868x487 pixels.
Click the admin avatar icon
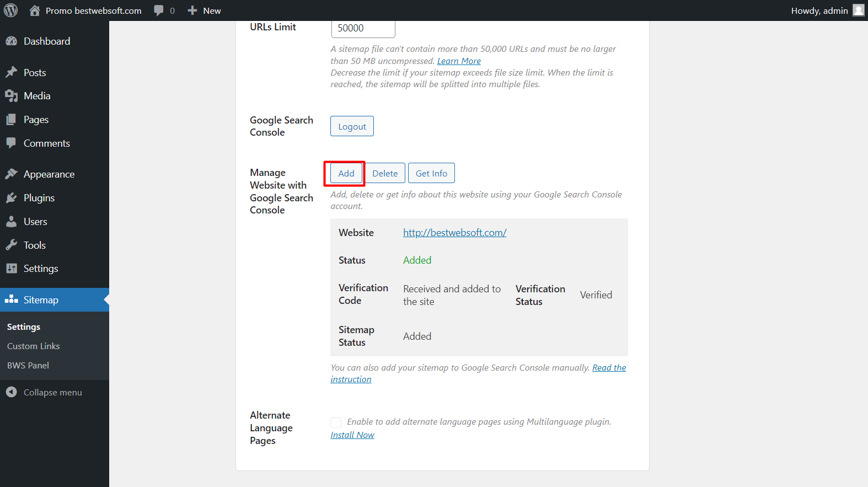point(859,10)
